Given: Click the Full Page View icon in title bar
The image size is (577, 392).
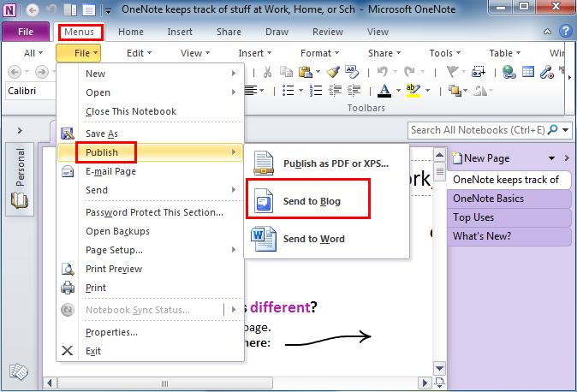Looking at the screenshot, I should click(89, 10).
